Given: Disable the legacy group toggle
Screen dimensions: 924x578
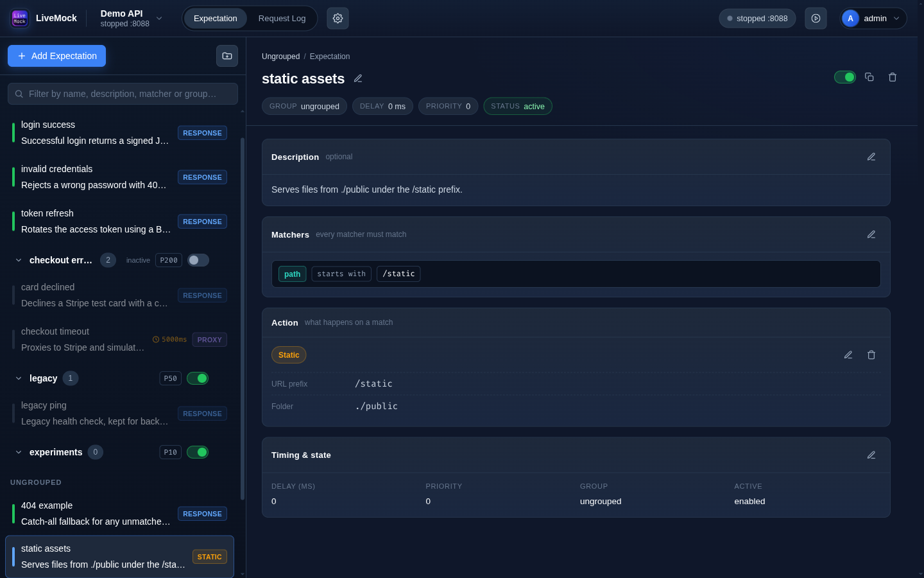Looking at the screenshot, I should [x=198, y=378].
